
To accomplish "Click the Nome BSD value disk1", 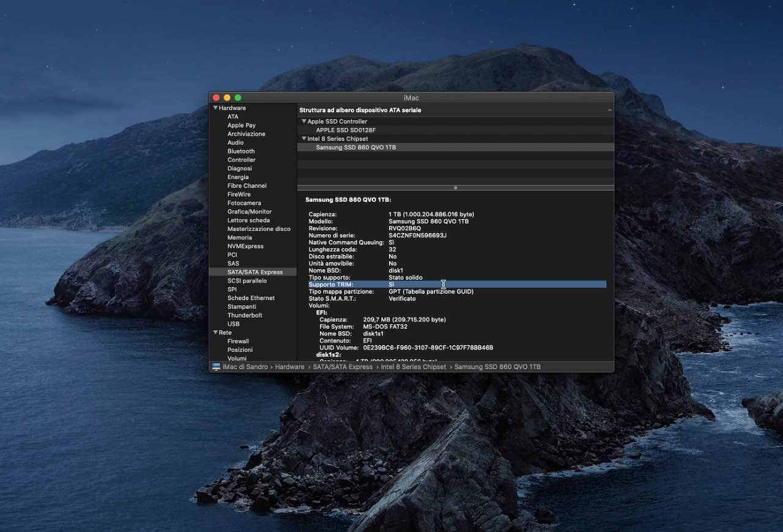I will (396, 270).
